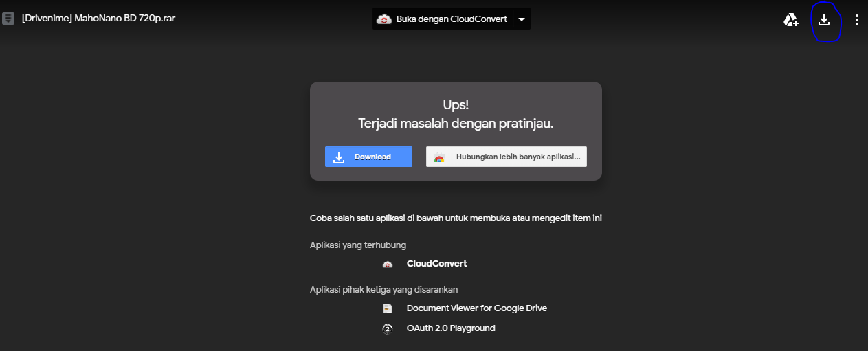Click the 'Ups!' error heading

tap(456, 105)
